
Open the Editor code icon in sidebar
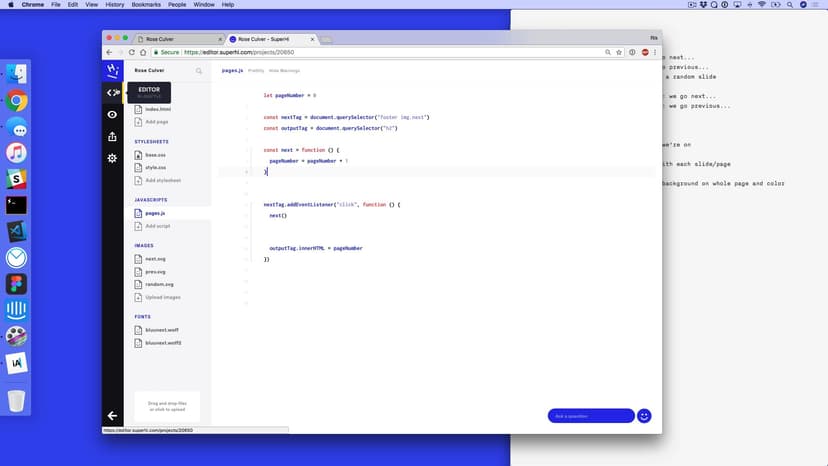(112, 92)
